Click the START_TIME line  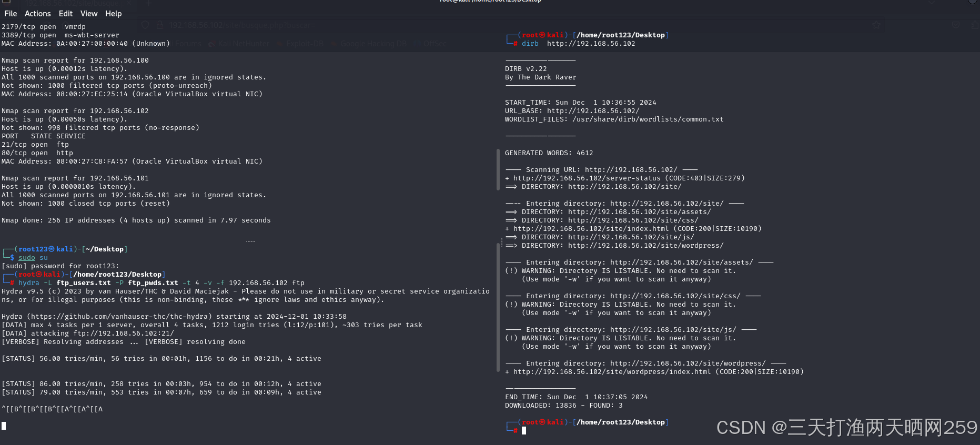click(x=581, y=103)
